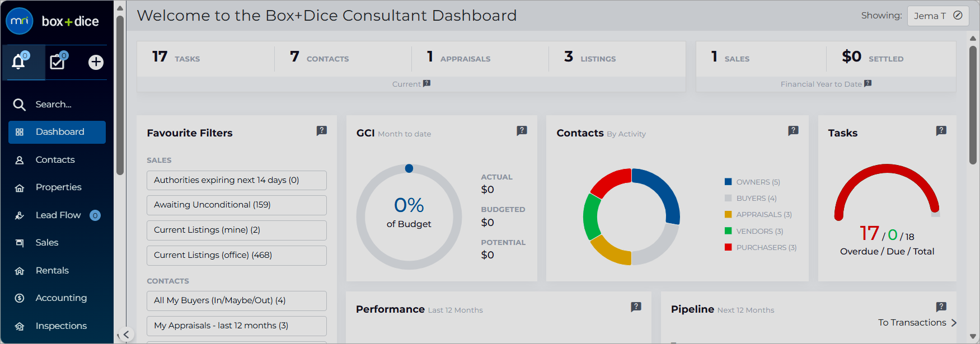Toggle the Owners blue legend swatch
The image size is (980, 344).
pos(728,182)
